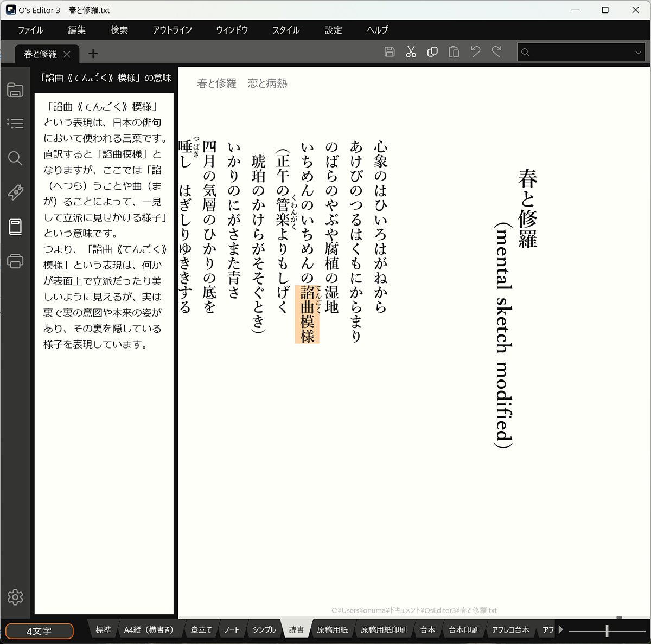Switch to アフレコ台本 style tab
The image size is (651, 644).
click(x=510, y=629)
